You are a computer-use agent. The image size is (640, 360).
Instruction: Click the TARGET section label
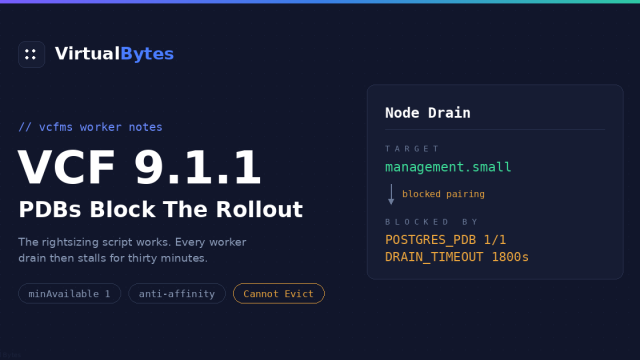coord(412,149)
